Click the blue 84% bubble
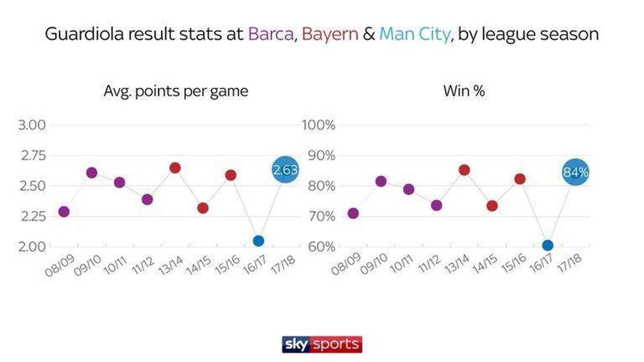The width and height of the screenshot is (644, 362). [575, 172]
